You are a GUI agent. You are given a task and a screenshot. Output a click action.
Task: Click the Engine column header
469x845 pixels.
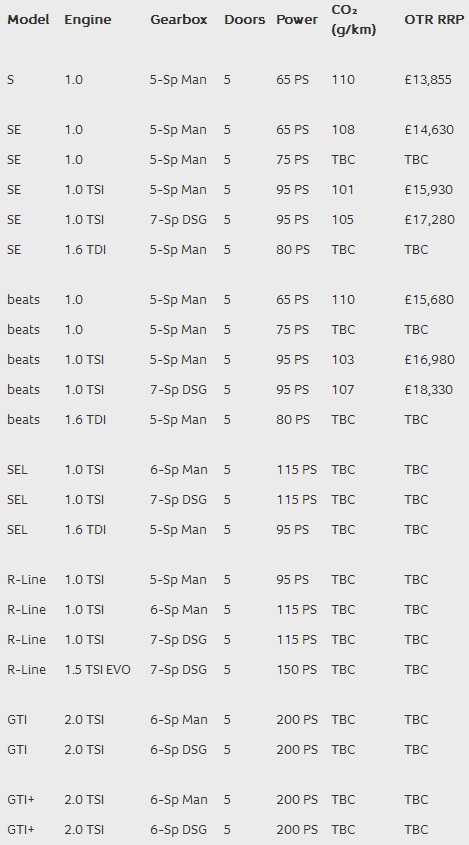coord(88,20)
